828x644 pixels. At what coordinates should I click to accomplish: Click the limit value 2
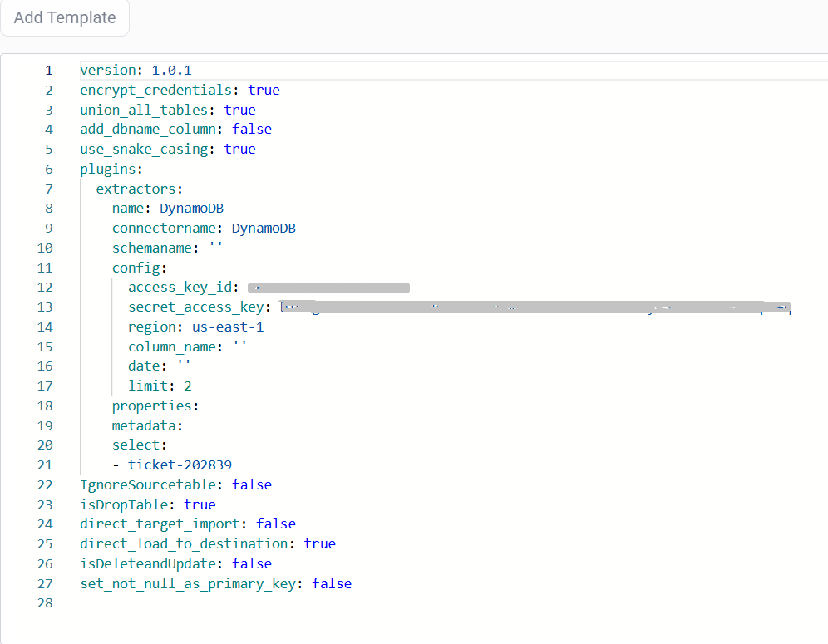[186, 386]
